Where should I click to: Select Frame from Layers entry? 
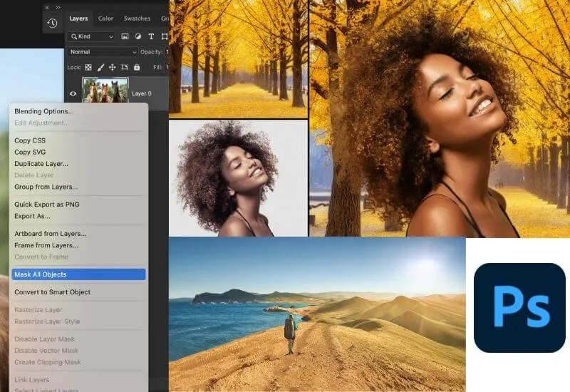78,245
